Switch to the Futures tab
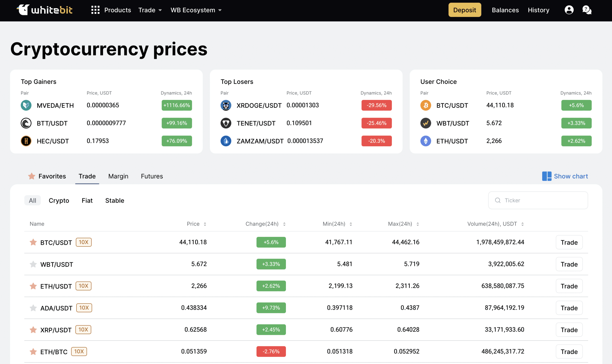Viewport: 612px width, 364px height. point(152,176)
